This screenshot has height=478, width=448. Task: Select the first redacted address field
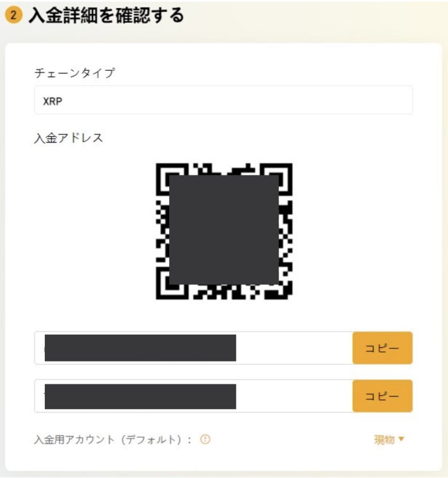[x=193, y=348]
